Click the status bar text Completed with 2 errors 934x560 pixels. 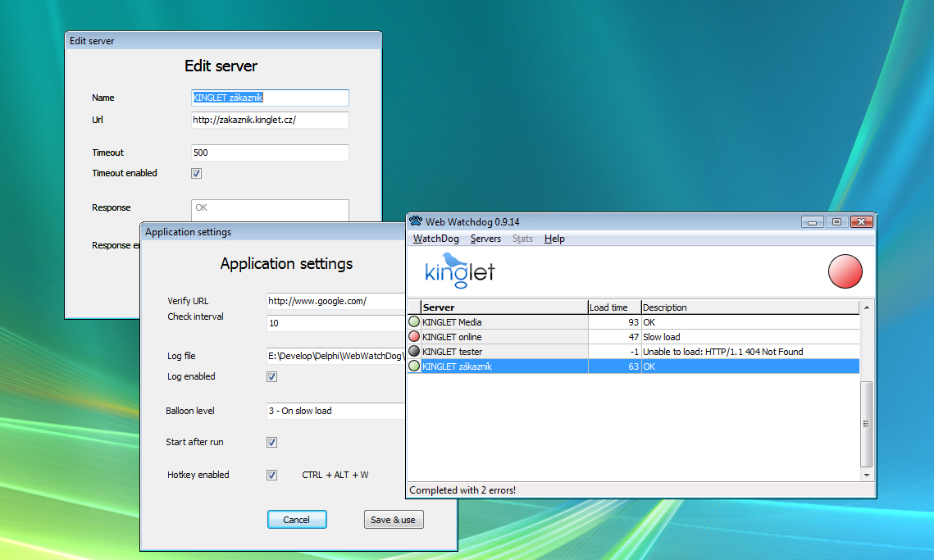462,490
